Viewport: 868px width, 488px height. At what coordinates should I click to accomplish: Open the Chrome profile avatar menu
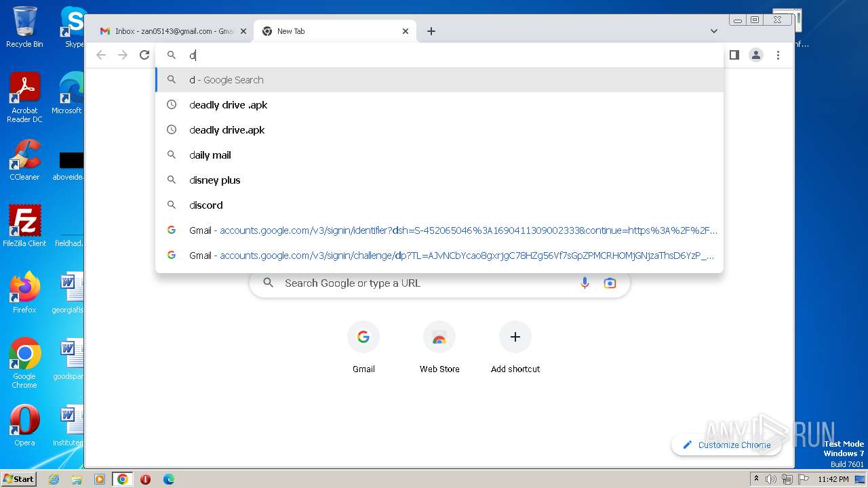point(756,55)
